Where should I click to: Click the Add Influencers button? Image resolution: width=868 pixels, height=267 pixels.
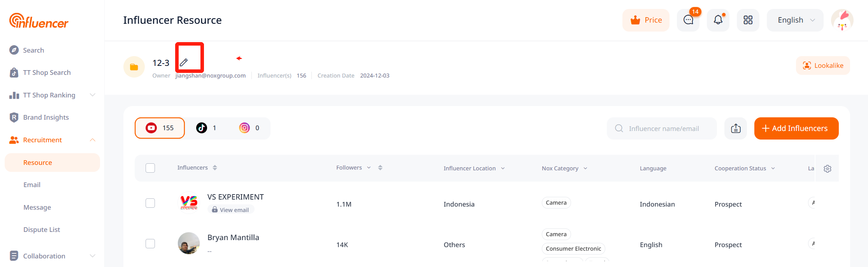pyautogui.click(x=796, y=128)
